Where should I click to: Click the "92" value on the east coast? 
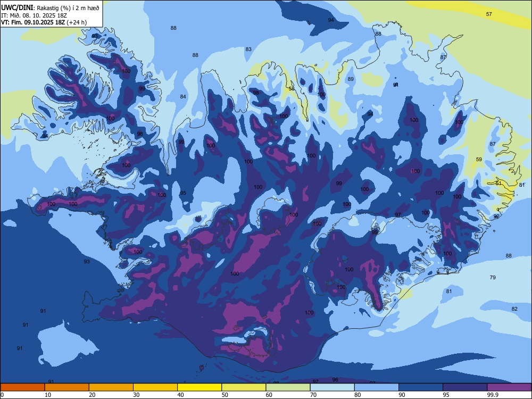tap(497, 216)
